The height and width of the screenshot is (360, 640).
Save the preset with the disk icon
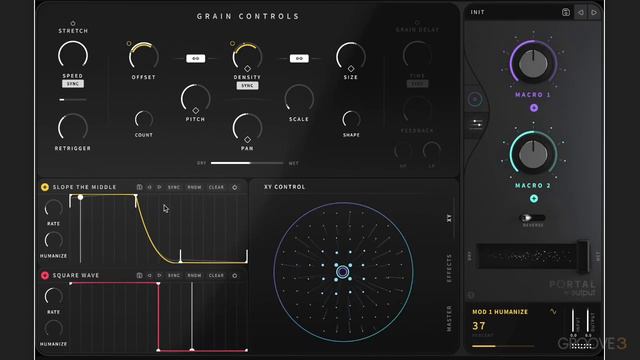[566, 12]
